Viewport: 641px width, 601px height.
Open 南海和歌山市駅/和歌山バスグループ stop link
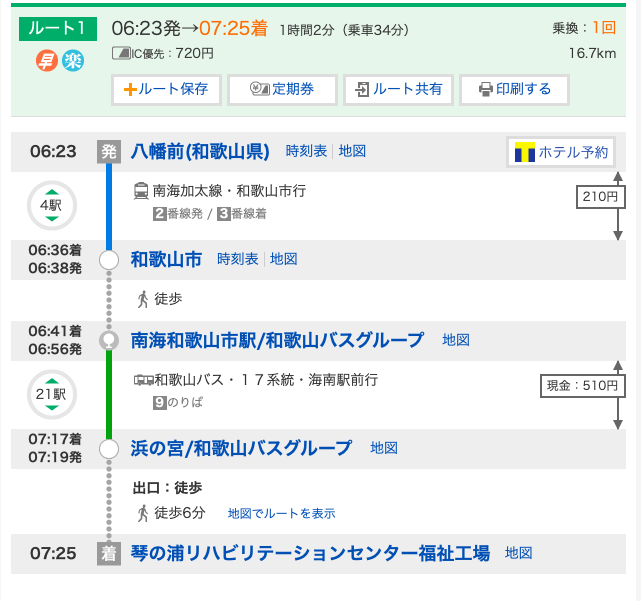[x=277, y=340]
